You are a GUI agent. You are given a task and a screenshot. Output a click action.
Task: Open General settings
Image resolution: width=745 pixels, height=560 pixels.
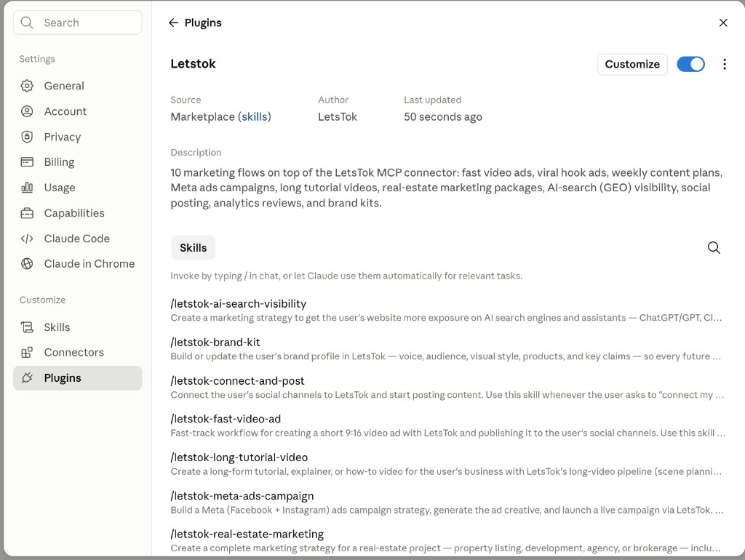coord(77,86)
